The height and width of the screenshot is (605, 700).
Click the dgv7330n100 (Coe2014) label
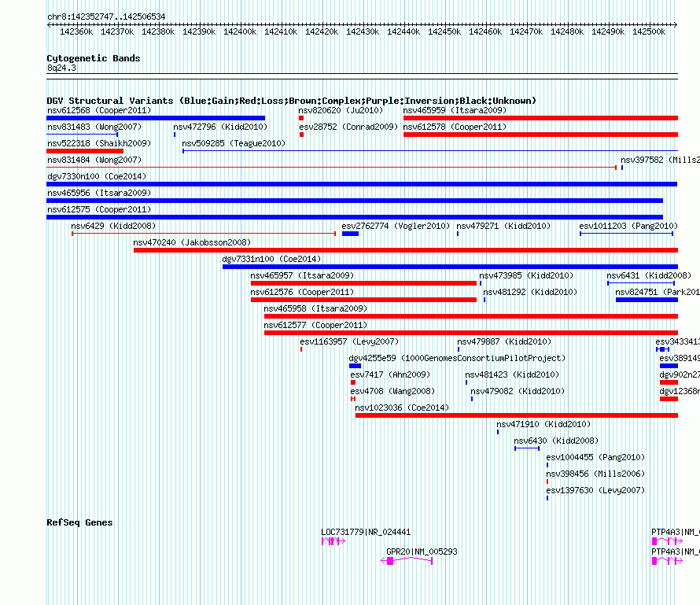pyautogui.click(x=97, y=176)
